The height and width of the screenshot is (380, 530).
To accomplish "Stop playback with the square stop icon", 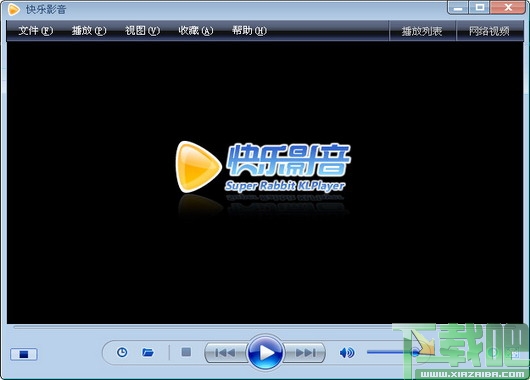I will pos(186,352).
